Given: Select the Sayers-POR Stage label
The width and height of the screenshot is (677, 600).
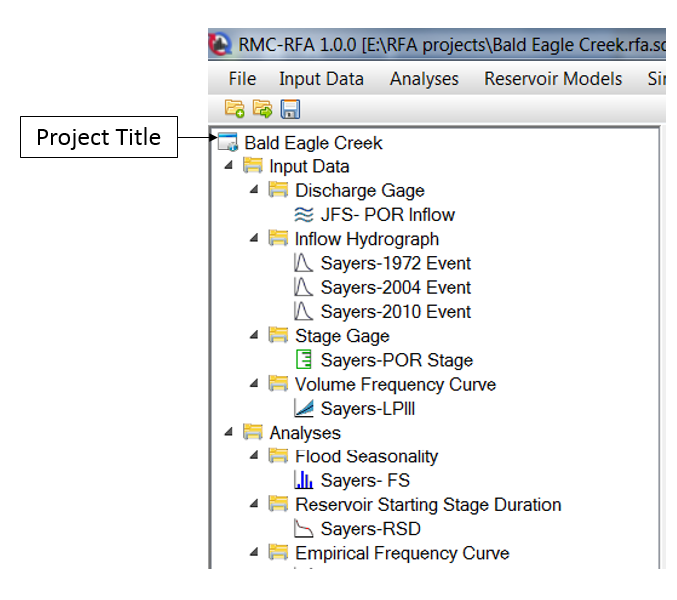Looking at the screenshot, I should point(397,360).
